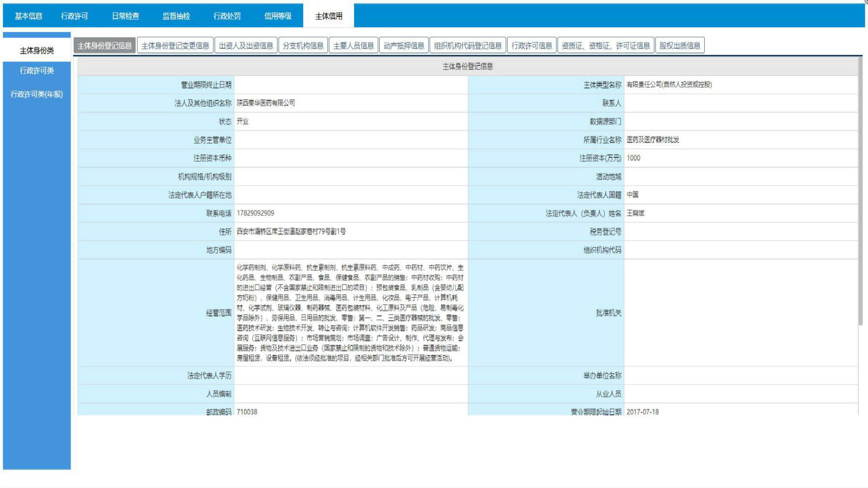Switch to the 行政许可 tab
This screenshot has width=868, height=488.
click(x=75, y=16)
